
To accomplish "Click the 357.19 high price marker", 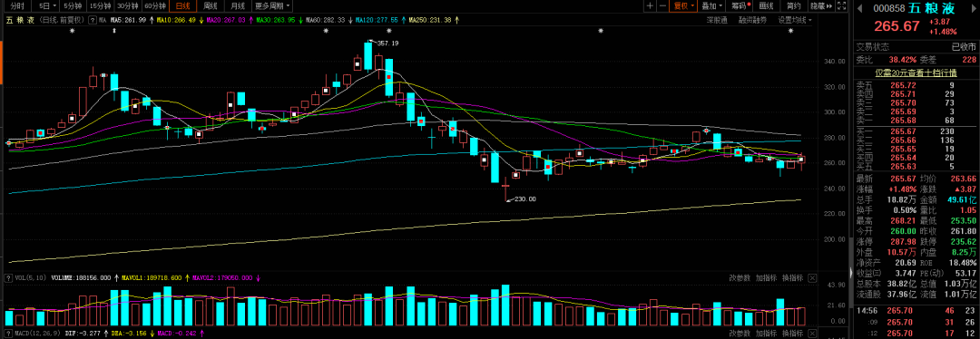I will pyautogui.click(x=388, y=44).
